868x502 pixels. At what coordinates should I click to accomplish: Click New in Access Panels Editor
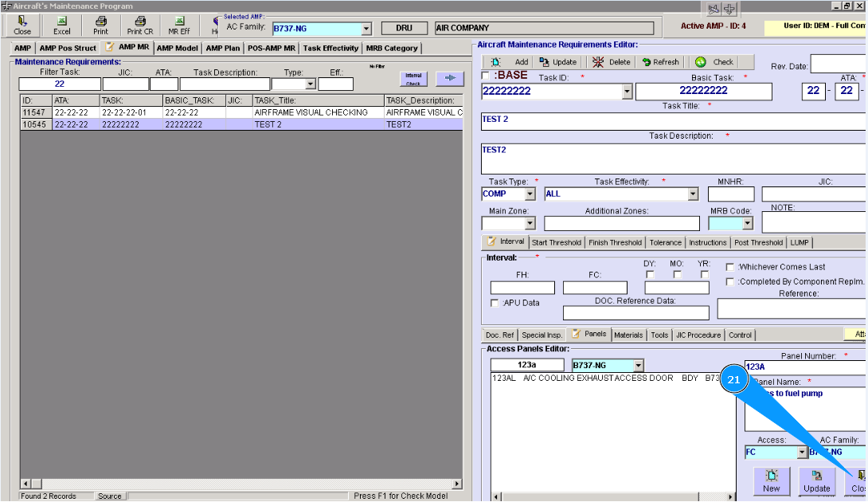pyautogui.click(x=771, y=480)
